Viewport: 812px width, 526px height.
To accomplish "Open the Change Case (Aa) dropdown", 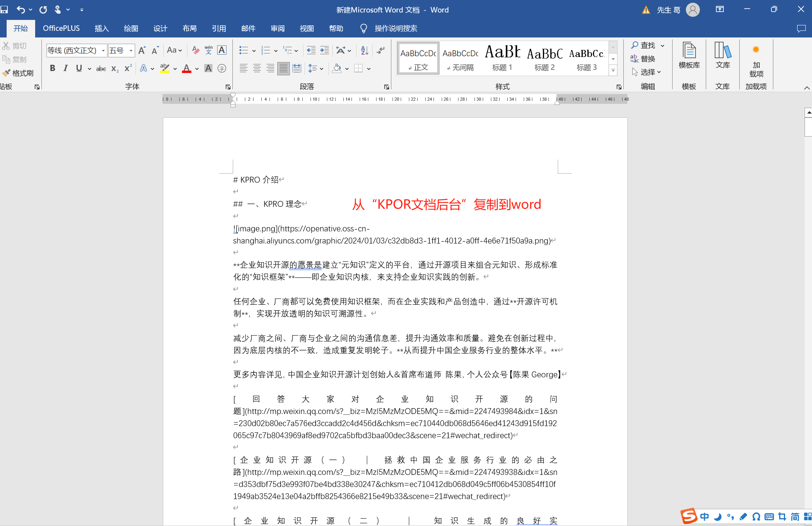I will coord(174,50).
